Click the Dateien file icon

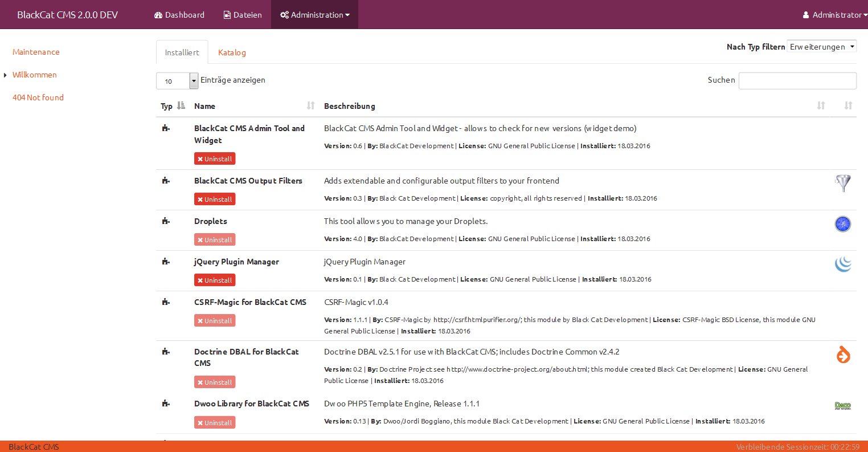click(227, 15)
